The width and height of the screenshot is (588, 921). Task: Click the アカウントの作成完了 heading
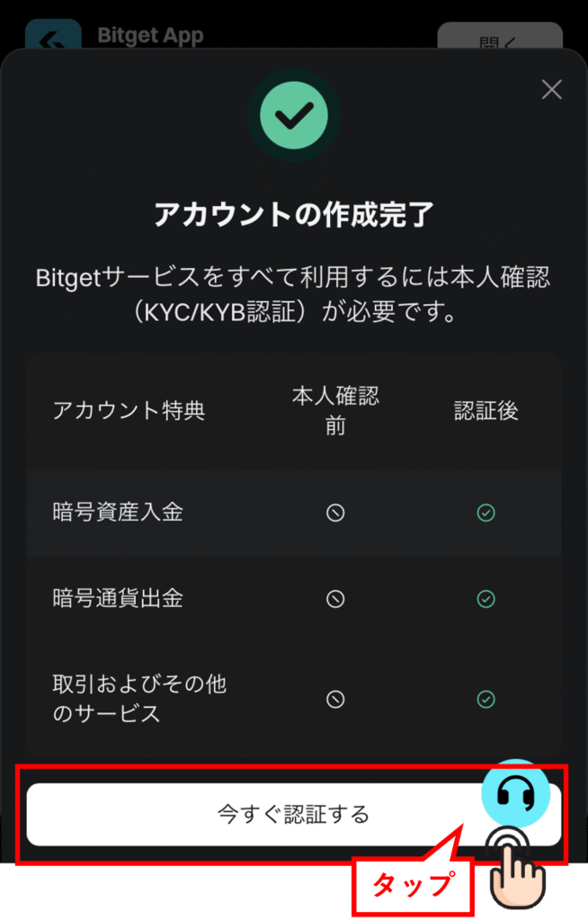click(294, 215)
